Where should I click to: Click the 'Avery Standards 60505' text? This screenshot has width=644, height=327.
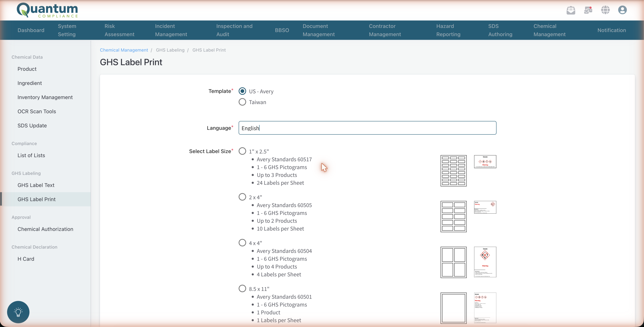[284, 205]
